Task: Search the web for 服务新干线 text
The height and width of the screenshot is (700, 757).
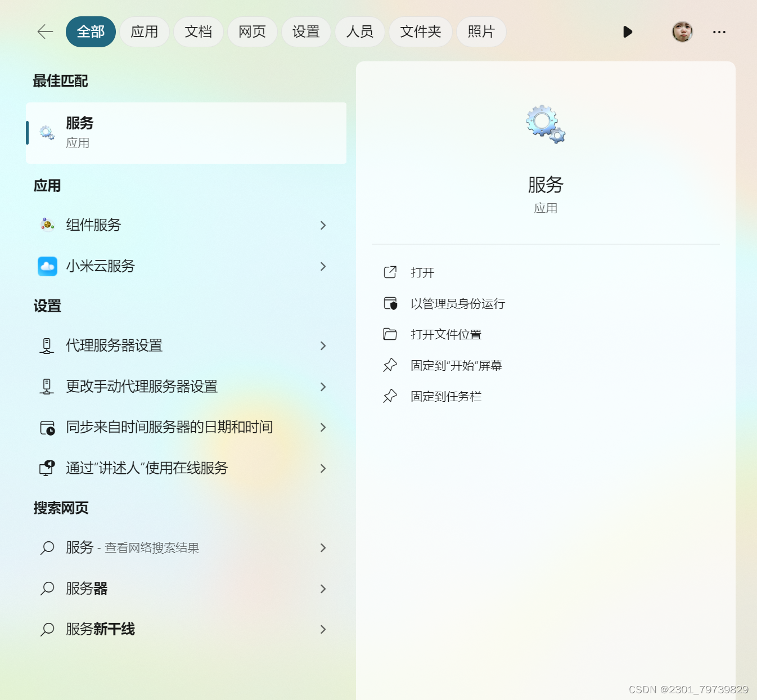Action: (101, 629)
